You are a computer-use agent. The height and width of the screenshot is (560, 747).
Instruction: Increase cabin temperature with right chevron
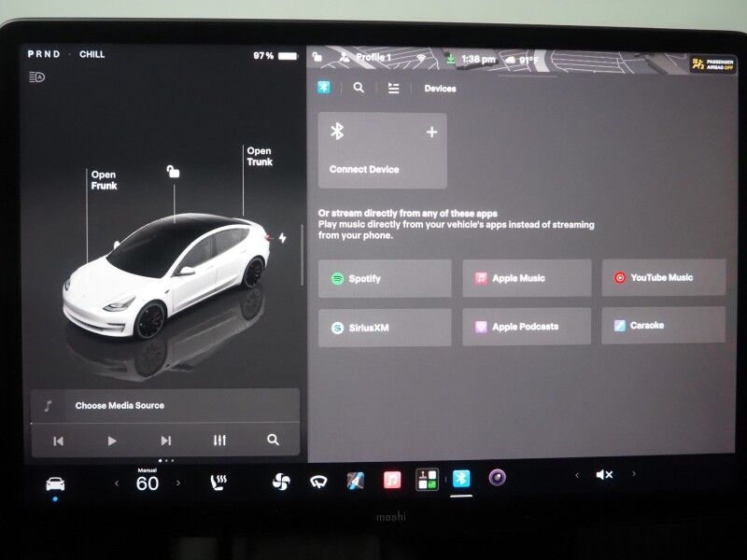[x=178, y=483]
